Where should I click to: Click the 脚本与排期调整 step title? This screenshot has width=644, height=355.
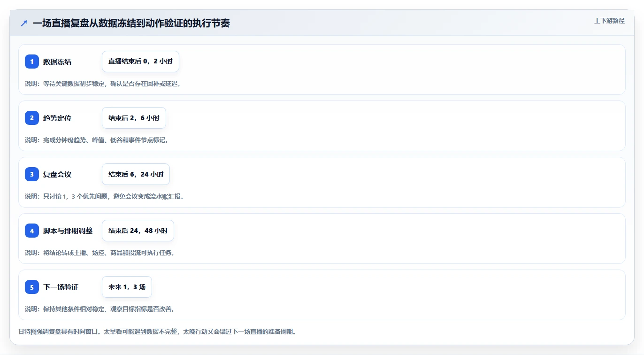(68, 231)
